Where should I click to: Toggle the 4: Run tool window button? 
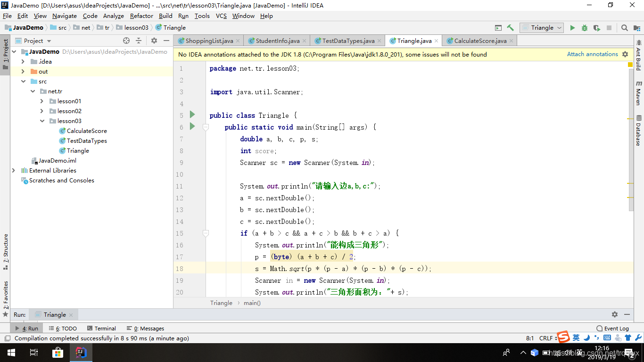pyautogui.click(x=27, y=329)
